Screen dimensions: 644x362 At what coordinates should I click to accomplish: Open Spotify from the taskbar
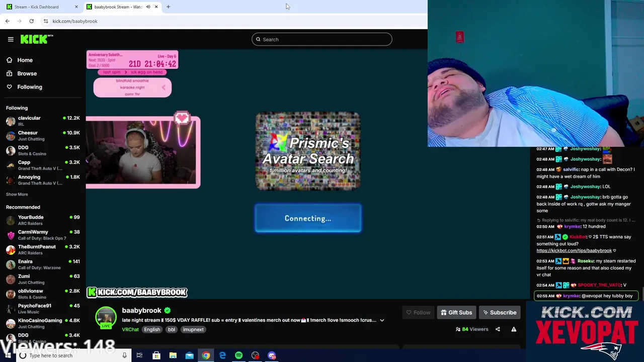point(238,355)
